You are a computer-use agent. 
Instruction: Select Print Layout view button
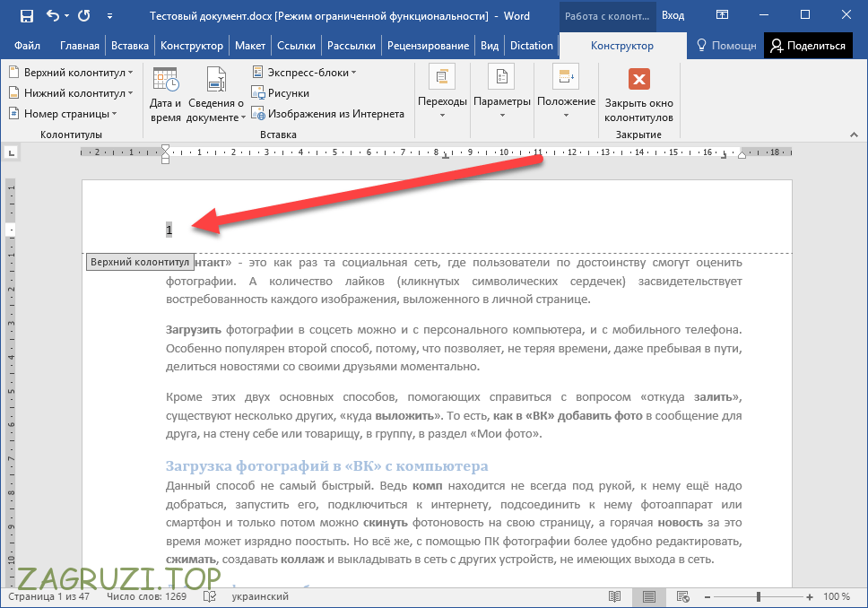[649, 596]
